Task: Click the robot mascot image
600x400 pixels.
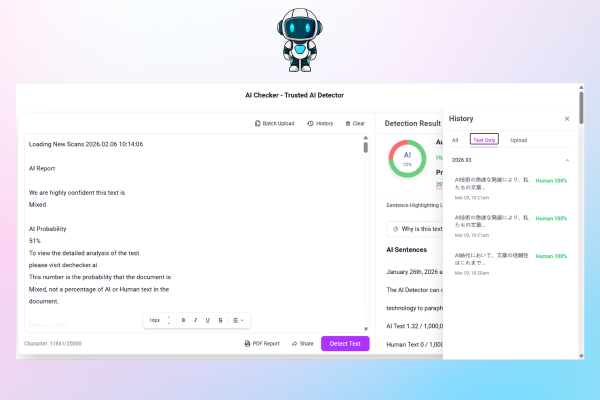Action: [300, 40]
